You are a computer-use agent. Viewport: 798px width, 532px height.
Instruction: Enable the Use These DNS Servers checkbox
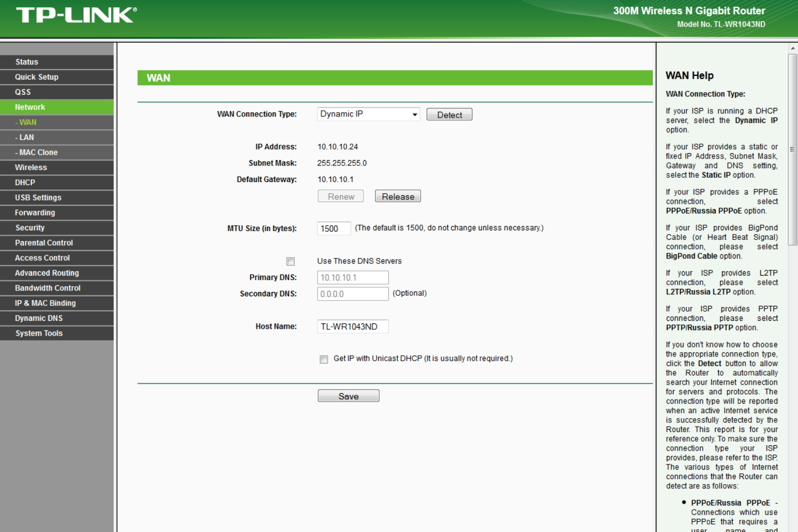pos(290,261)
